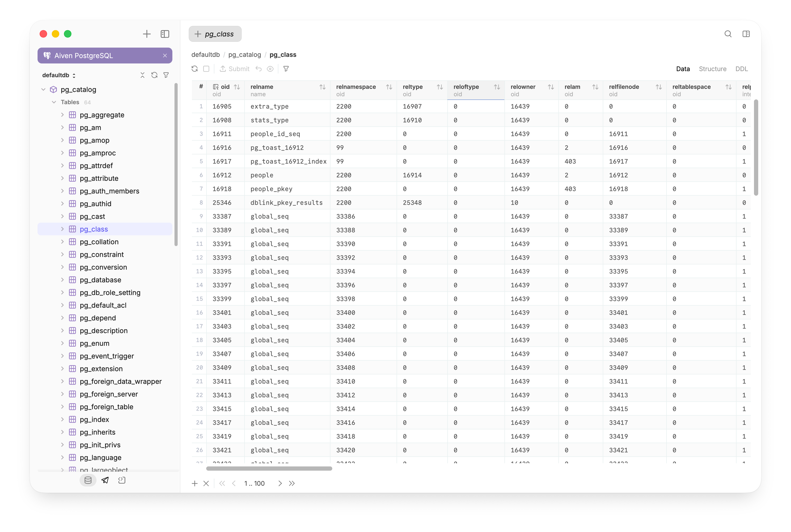Select the pg_toast_16912_index cell
The image size is (791, 532).
(287, 162)
